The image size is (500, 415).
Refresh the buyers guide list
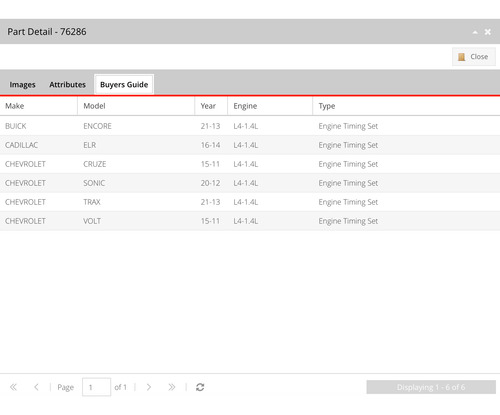[200, 387]
